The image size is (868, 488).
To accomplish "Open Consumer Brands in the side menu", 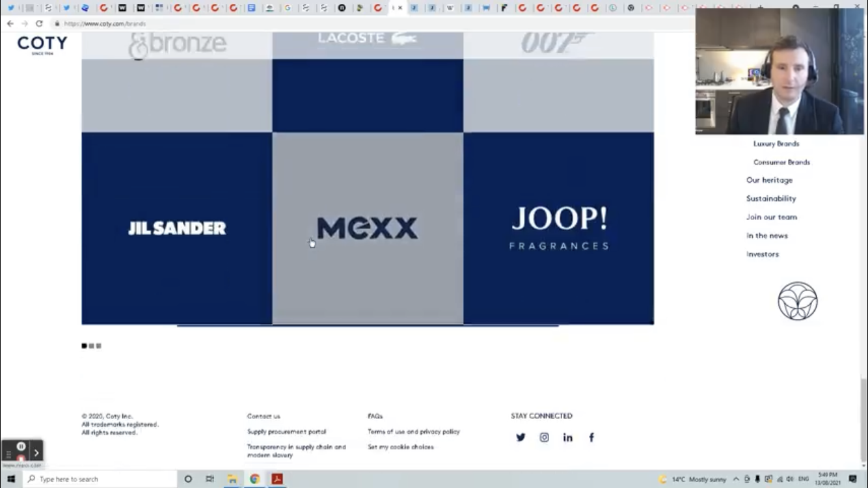I will (x=781, y=162).
